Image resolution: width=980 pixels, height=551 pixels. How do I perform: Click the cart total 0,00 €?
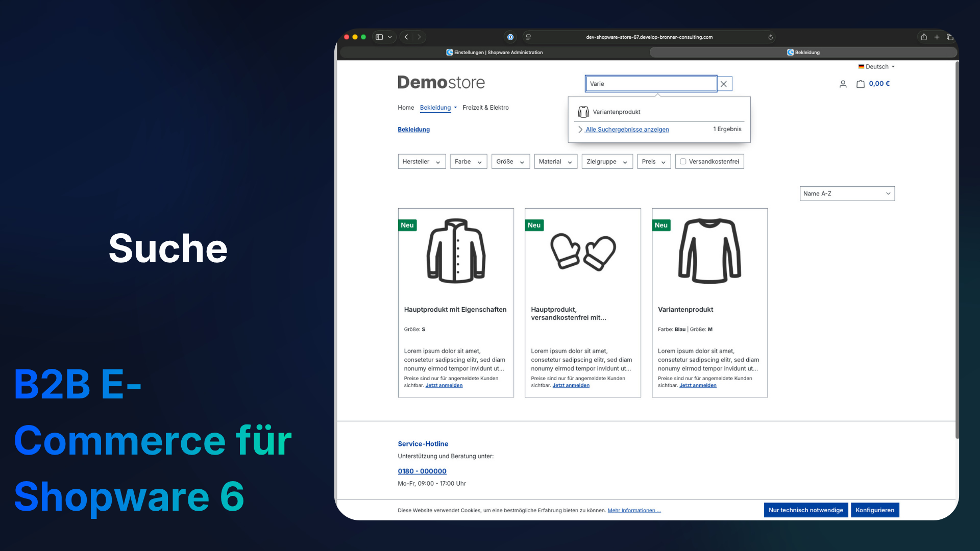(x=879, y=84)
